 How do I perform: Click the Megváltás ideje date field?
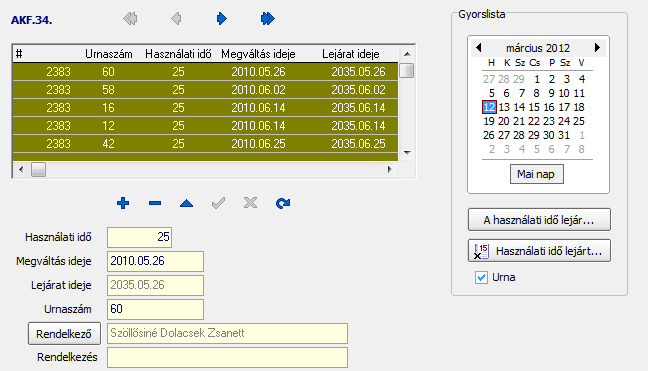click(155, 261)
